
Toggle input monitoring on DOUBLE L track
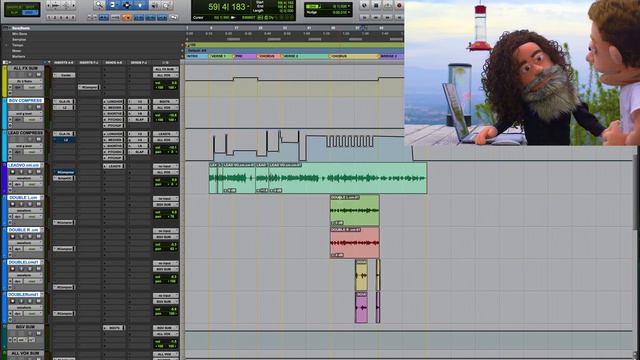[x=22, y=204]
